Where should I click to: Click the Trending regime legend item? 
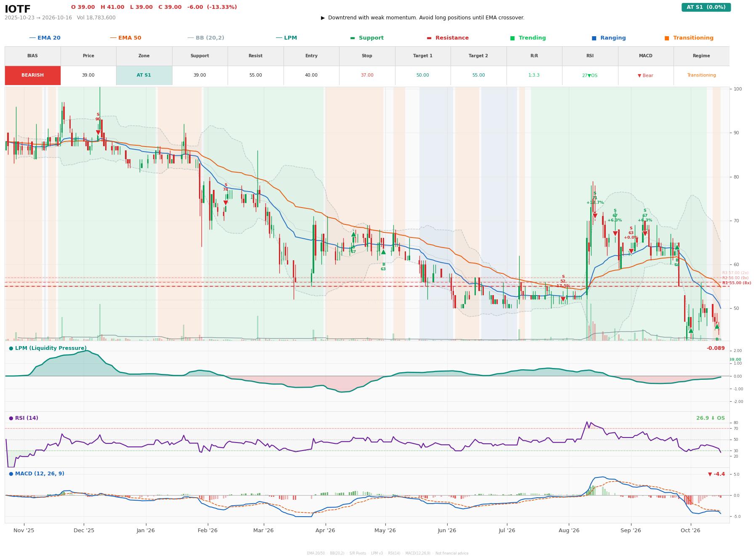(528, 38)
